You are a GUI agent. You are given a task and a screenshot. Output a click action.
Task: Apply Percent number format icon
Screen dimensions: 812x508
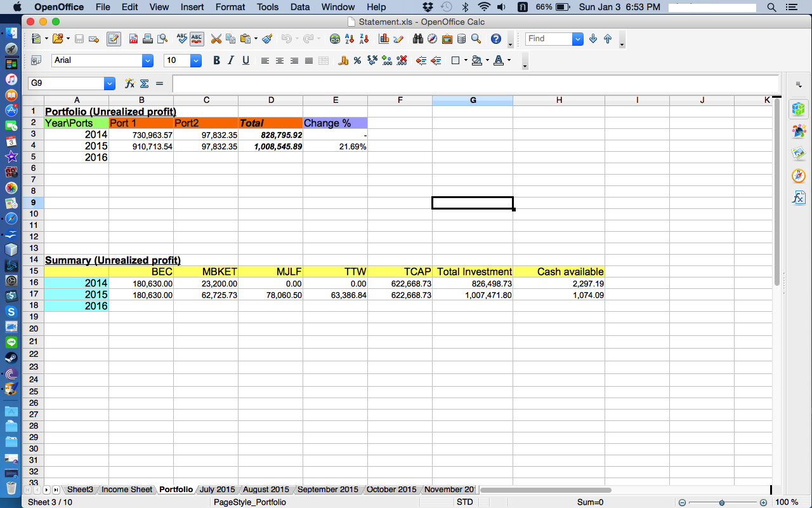[x=357, y=60]
